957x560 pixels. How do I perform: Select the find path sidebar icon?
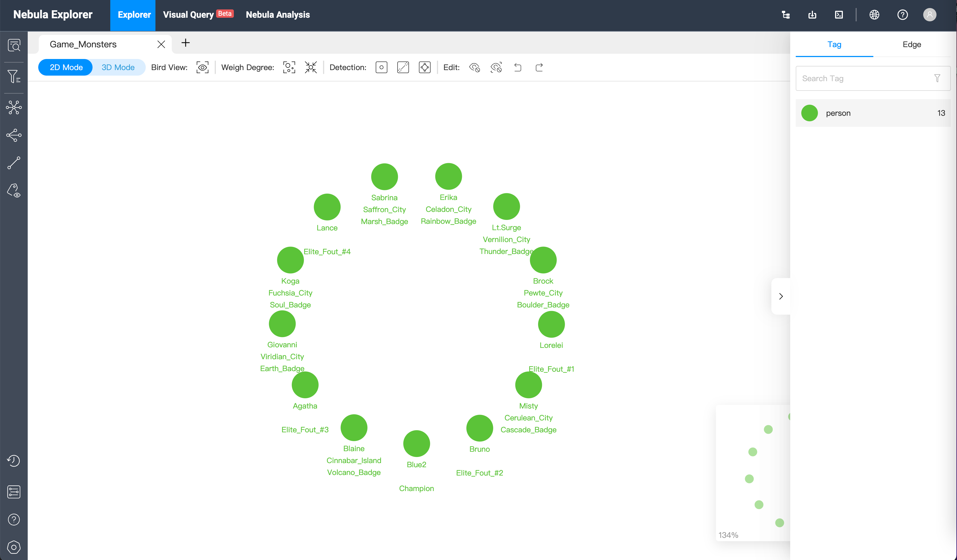click(14, 163)
